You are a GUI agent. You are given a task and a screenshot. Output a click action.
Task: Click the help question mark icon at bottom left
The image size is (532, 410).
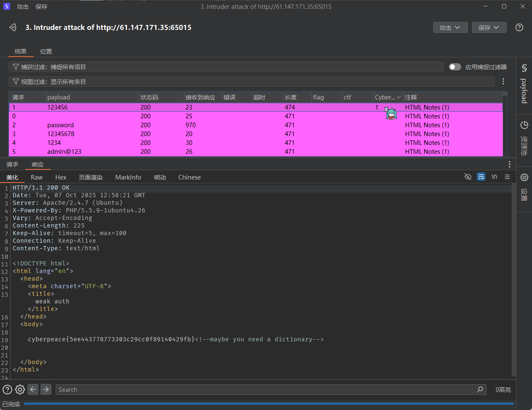click(x=7, y=389)
